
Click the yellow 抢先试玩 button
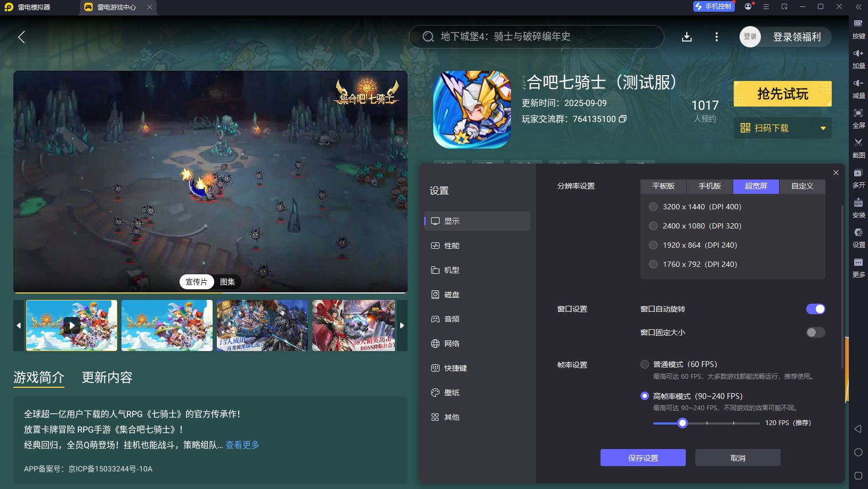tap(783, 94)
